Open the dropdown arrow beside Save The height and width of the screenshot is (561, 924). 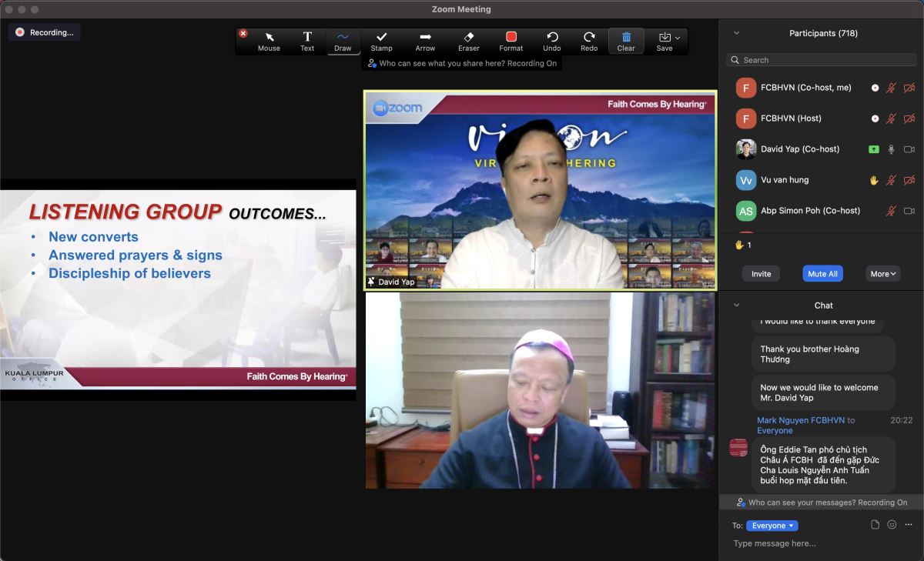coord(678,37)
